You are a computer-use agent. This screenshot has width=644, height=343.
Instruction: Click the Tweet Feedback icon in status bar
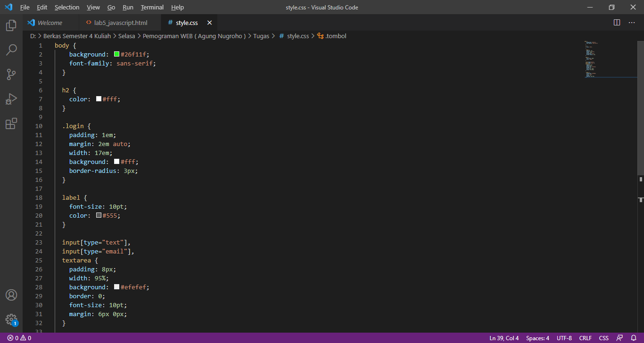619,338
